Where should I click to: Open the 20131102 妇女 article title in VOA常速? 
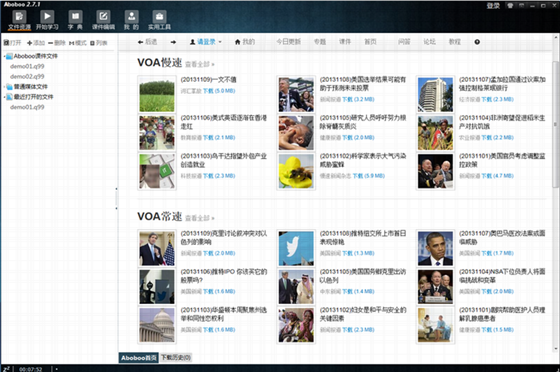pos(363,314)
